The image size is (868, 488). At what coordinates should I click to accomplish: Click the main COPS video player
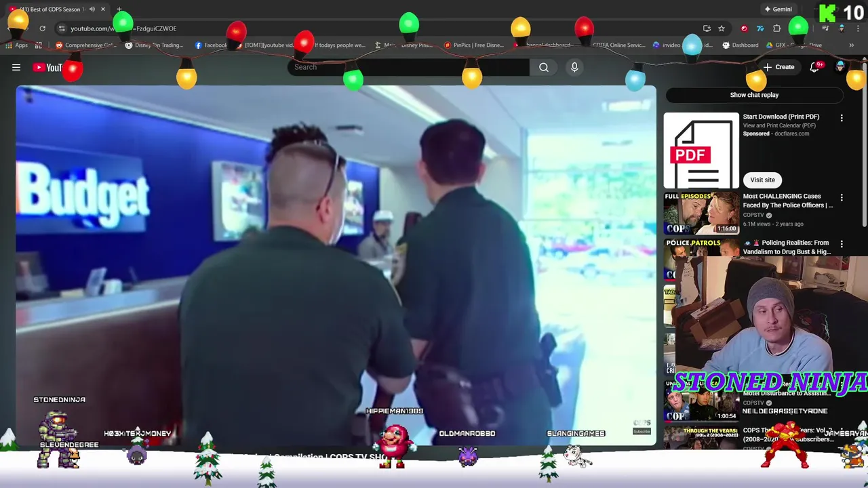pyautogui.click(x=336, y=265)
